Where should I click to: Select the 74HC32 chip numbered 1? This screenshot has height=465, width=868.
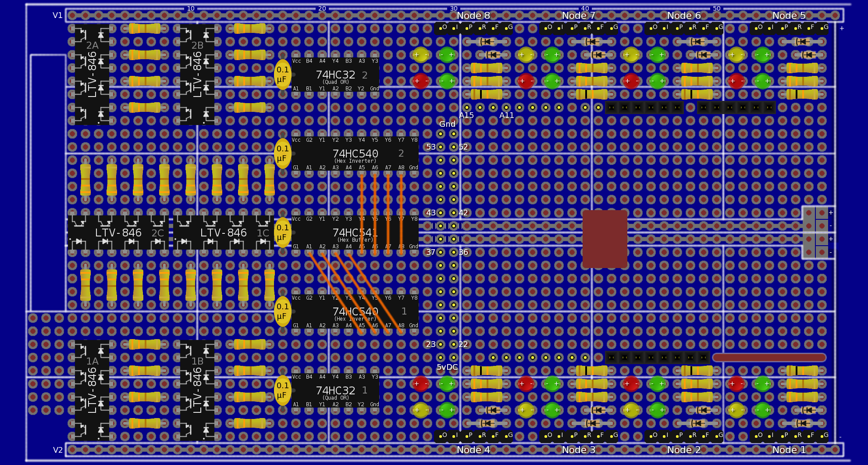[335, 390]
